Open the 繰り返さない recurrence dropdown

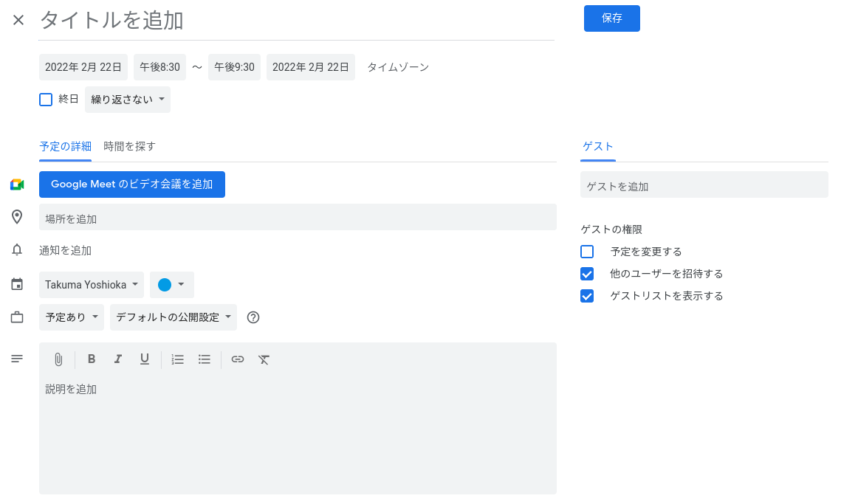128,100
